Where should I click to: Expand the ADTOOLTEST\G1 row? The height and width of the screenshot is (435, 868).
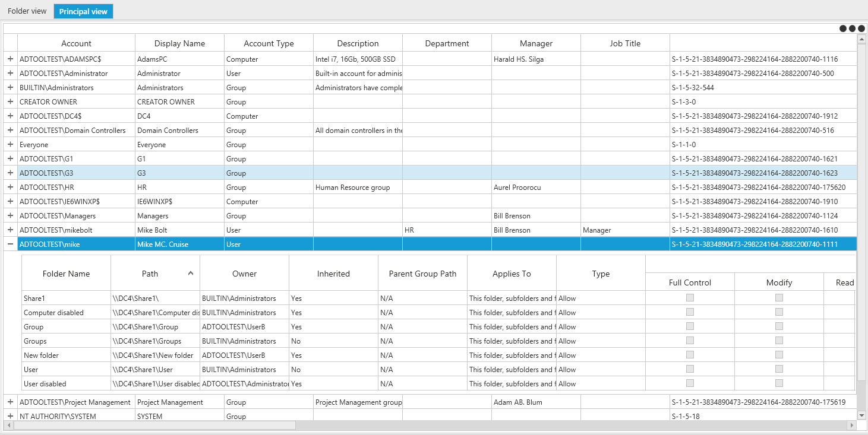[10, 159]
